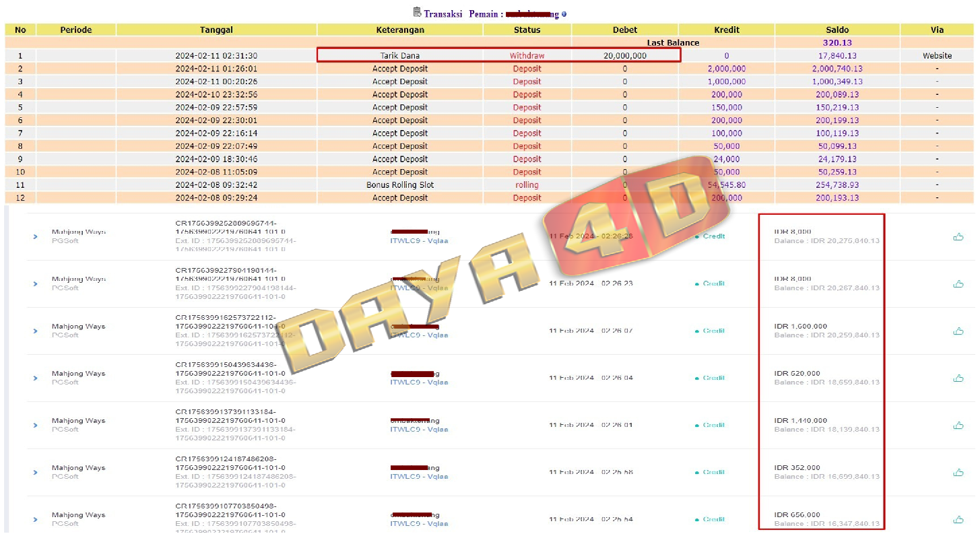Expand the Mahjong Ways row at 02:26:07

coord(36,331)
